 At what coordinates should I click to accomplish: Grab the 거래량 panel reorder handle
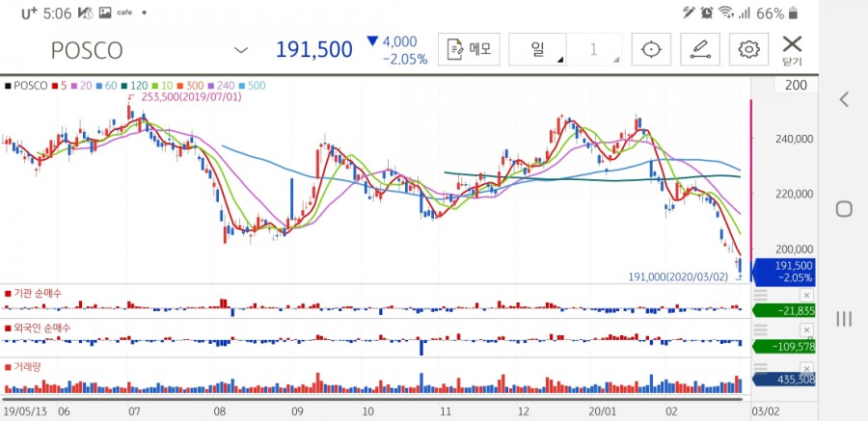[x=761, y=368]
